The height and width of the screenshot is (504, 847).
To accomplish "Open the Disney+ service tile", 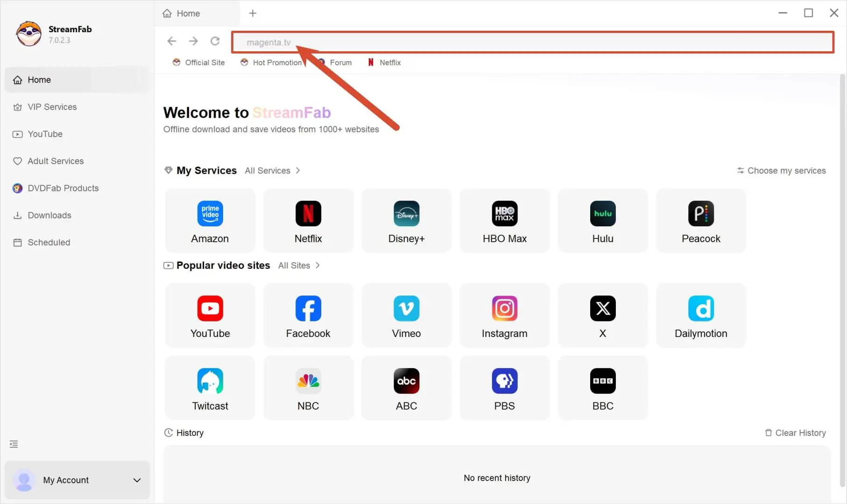I will click(x=406, y=221).
